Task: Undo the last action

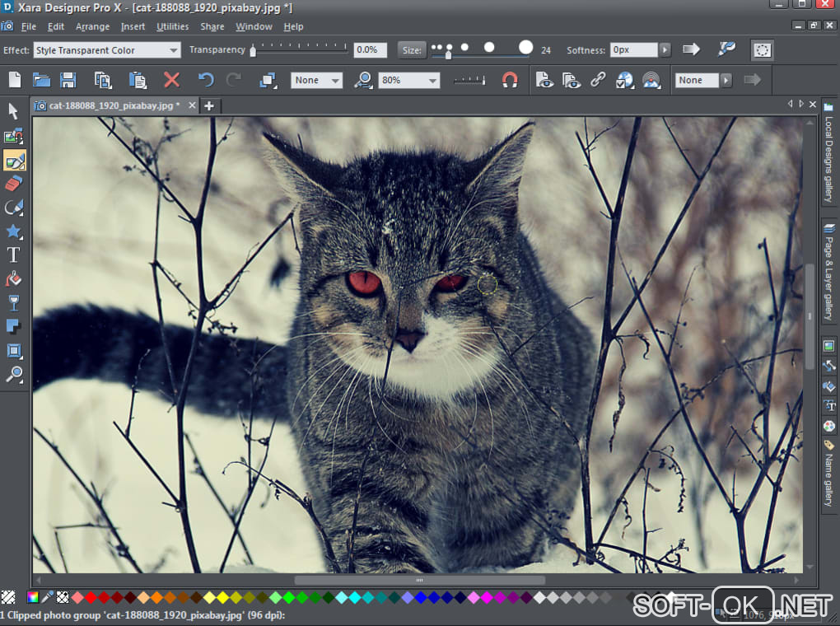Action: click(x=206, y=81)
